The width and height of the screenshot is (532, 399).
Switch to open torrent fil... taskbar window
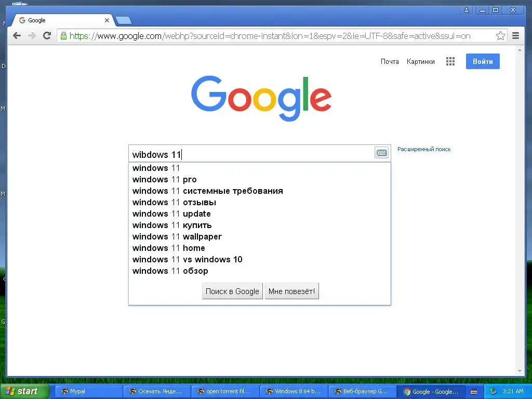click(x=225, y=392)
